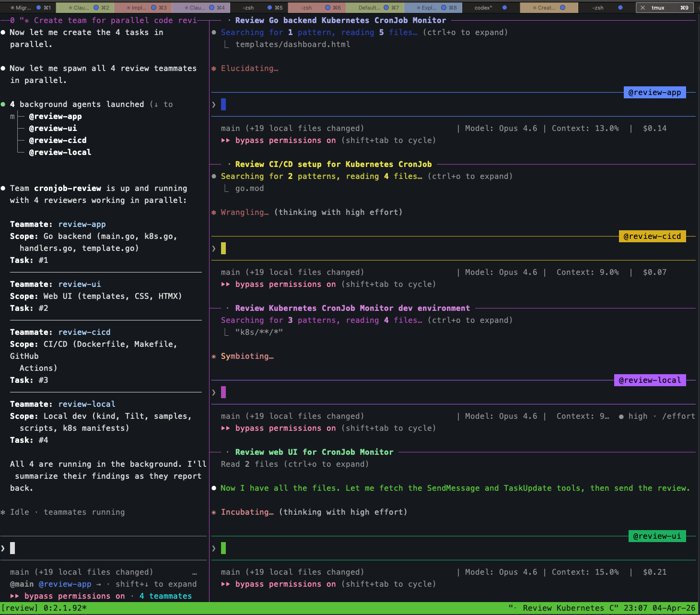Click the prompt cursor in the review-cicd pane

223,248
